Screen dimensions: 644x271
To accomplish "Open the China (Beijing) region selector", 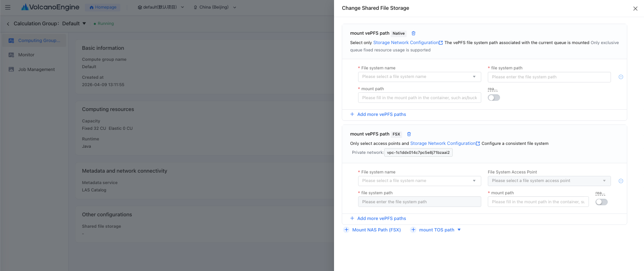I will (x=215, y=7).
